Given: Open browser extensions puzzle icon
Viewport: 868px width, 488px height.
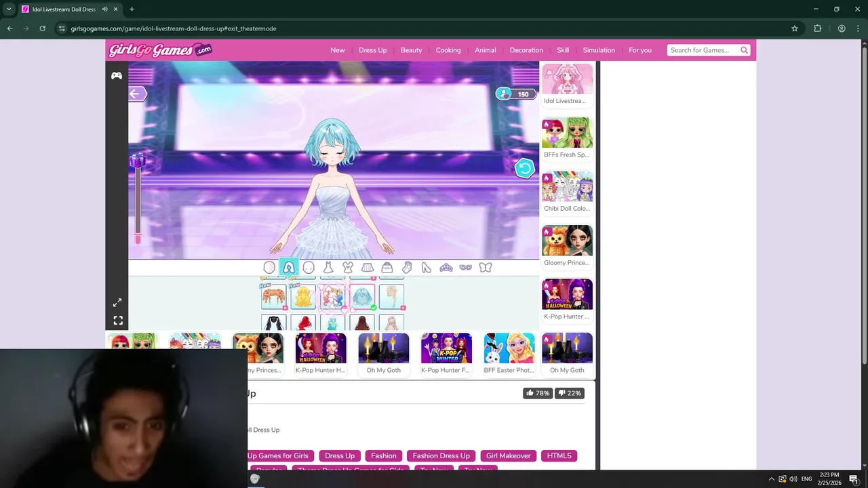Looking at the screenshot, I should coord(817,28).
